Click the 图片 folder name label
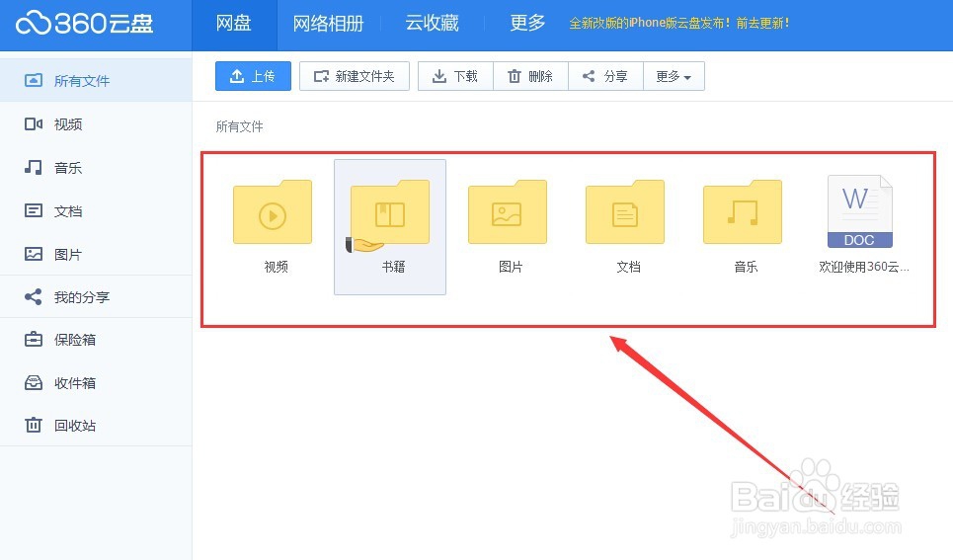Screen dimensions: 953x560 511,267
